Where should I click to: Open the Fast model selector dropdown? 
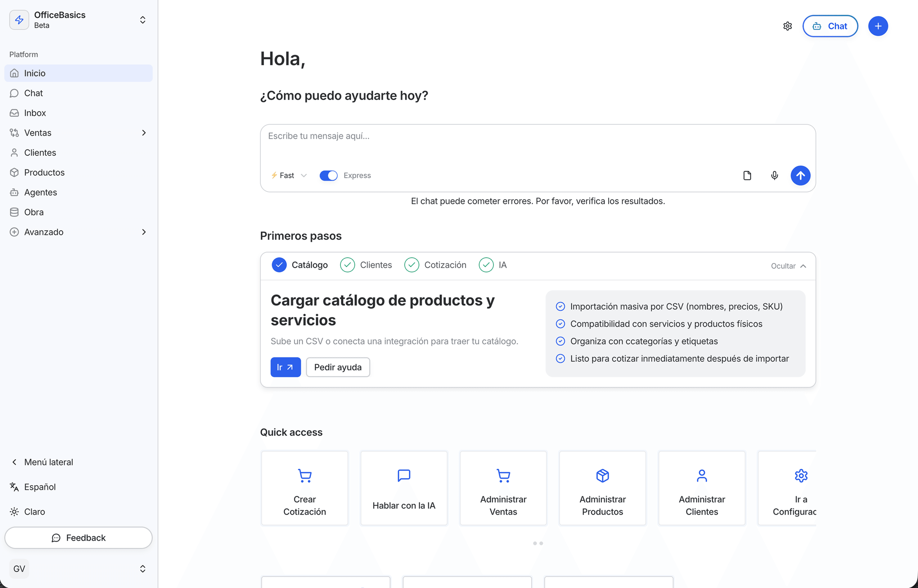[288, 175]
